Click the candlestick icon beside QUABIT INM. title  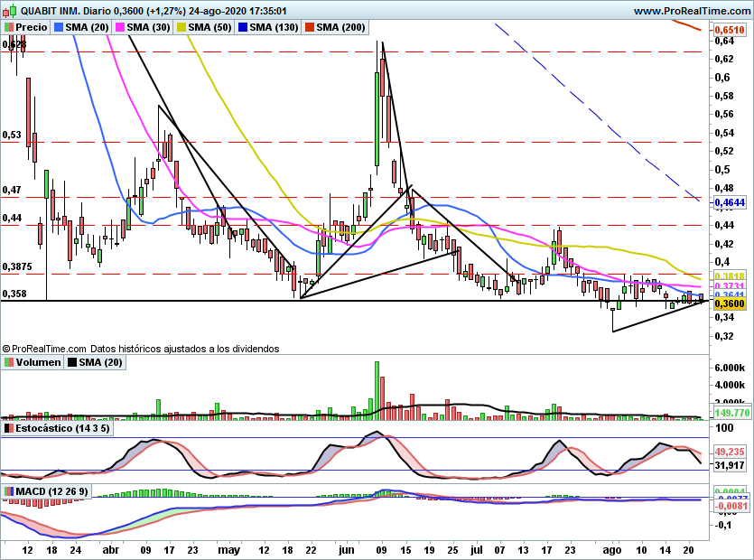click(x=10, y=10)
